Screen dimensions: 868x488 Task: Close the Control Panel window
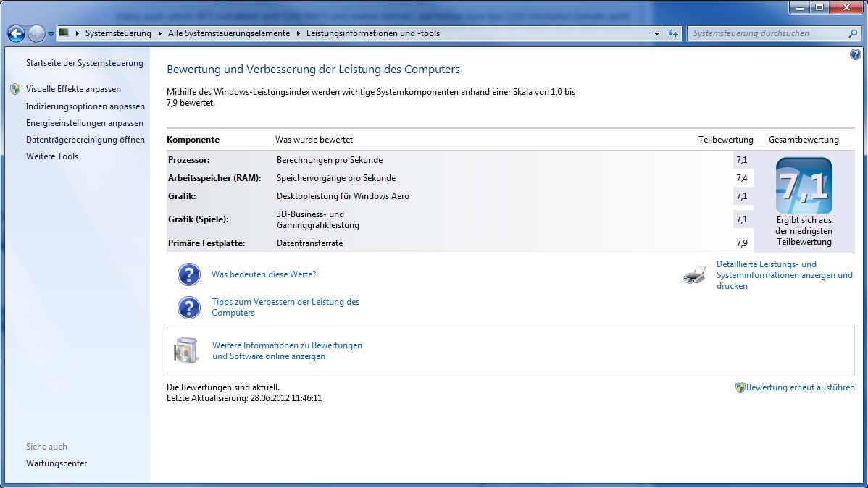(x=846, y=8)
